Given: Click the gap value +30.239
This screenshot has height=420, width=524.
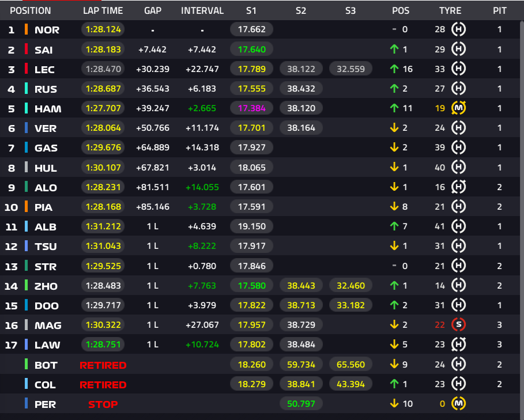Looking at the screenshot, I should tap(153, 69).
